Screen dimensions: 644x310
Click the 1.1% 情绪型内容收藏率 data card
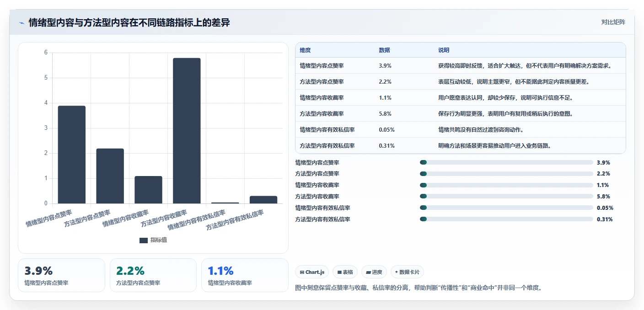point(245,275)
